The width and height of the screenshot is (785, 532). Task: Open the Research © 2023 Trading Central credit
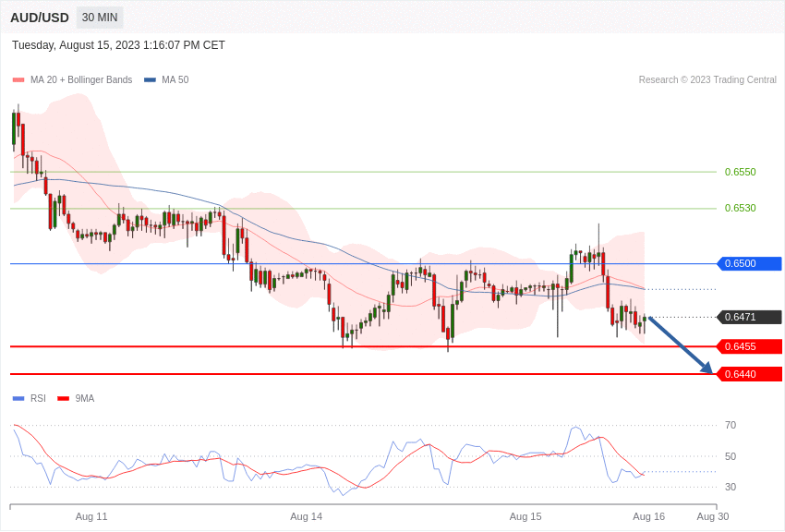pos(707,79)
